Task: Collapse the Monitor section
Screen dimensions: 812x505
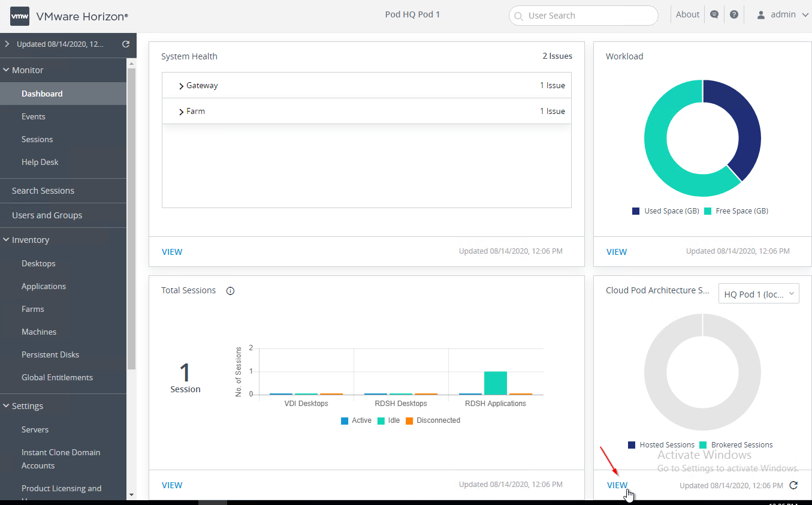Action: [6, 70]
